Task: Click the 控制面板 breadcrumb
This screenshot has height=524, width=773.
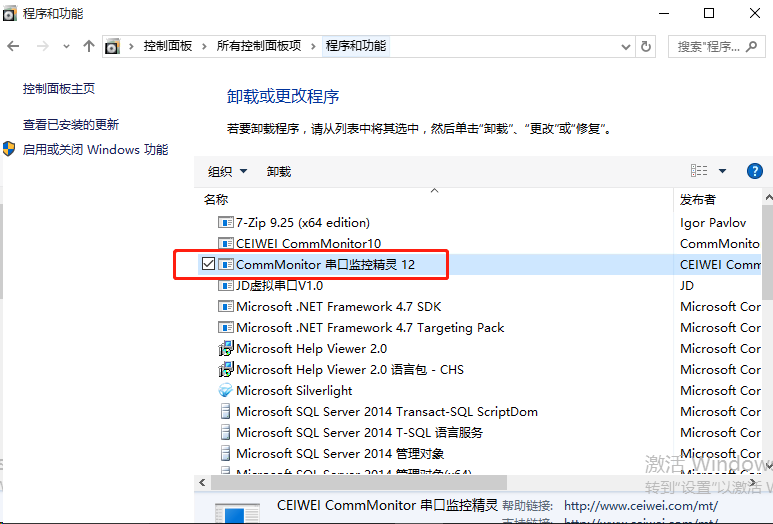Action: pyautogui.click(x=168, y=46)
